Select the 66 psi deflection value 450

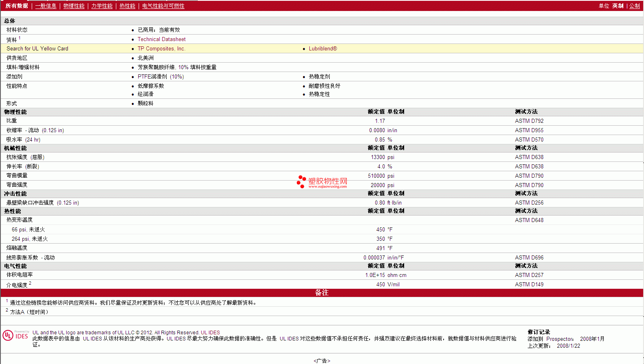point(381,230)
